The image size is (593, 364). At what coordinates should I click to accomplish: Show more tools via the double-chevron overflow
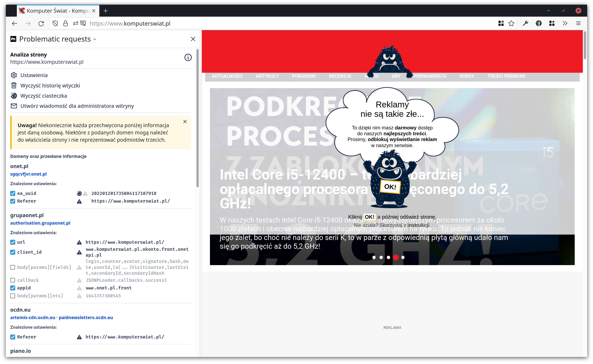(565, 23)
